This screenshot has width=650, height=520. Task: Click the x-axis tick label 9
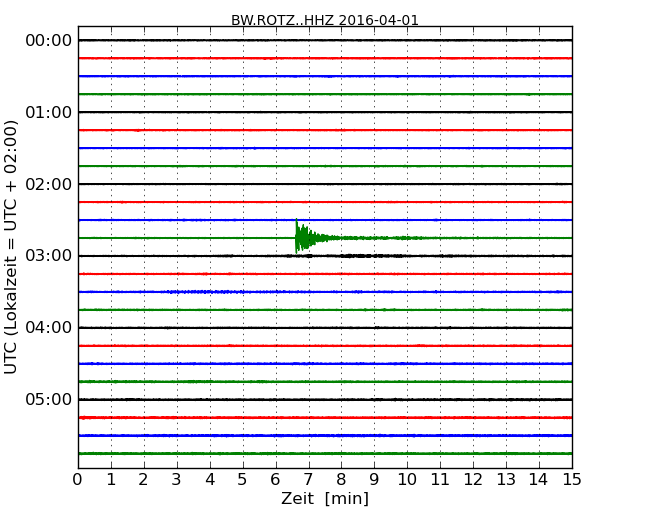[x=374, y=480]
